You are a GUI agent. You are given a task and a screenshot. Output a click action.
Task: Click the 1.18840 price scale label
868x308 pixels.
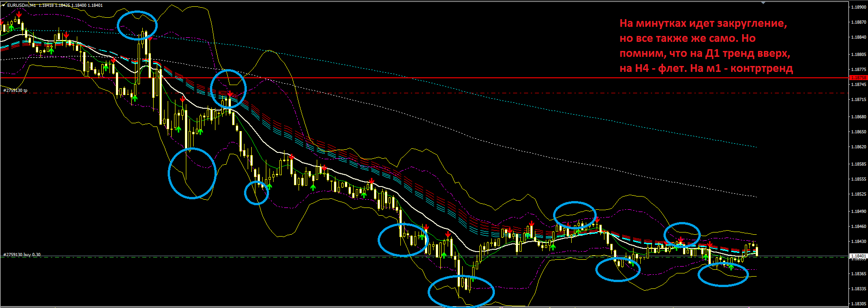(x=858, y=37)
